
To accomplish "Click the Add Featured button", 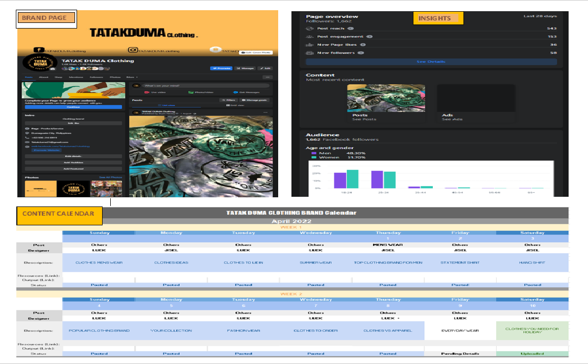I will [73, 169].
